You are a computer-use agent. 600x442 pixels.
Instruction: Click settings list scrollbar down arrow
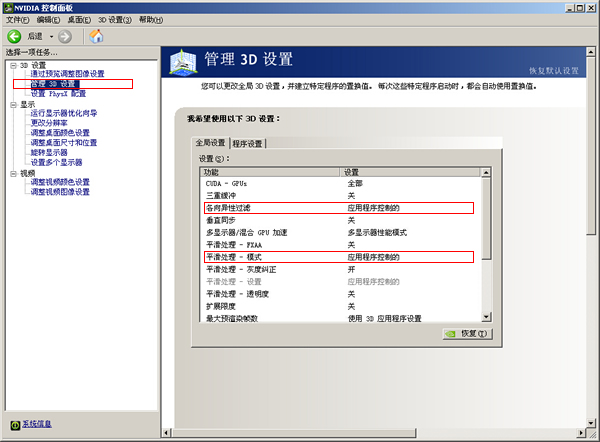click(x=486, y=317)
